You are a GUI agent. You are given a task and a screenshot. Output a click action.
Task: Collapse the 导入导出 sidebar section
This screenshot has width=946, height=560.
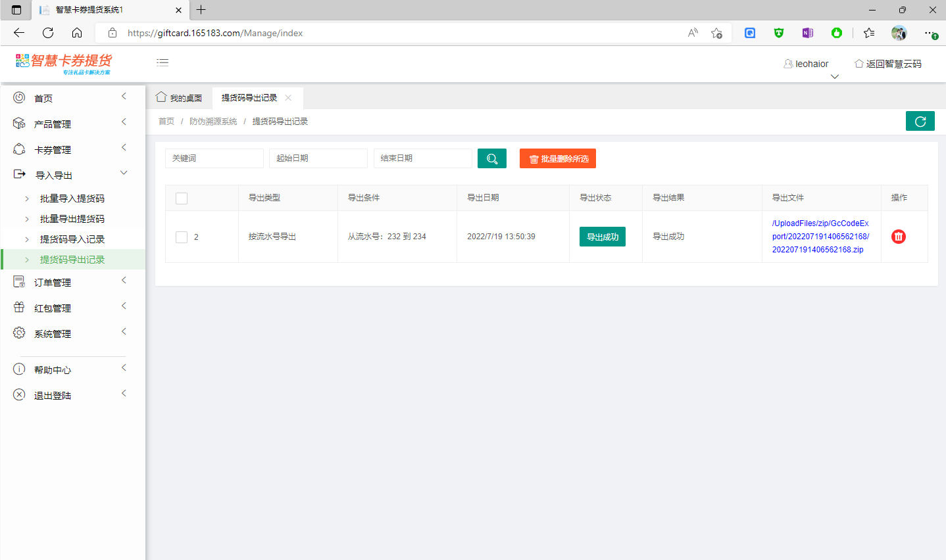[x=54, y=175]
